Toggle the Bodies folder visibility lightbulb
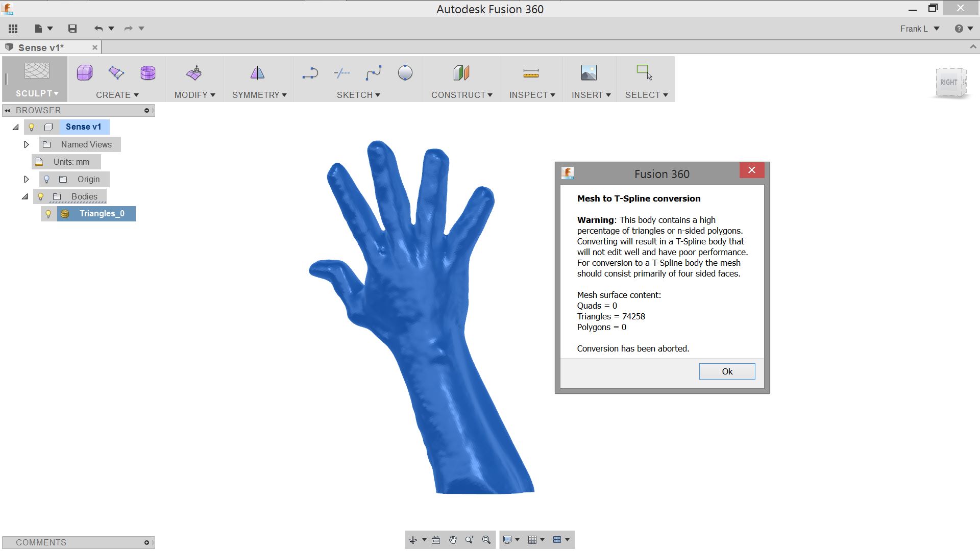980x551 pixels. 41,196
